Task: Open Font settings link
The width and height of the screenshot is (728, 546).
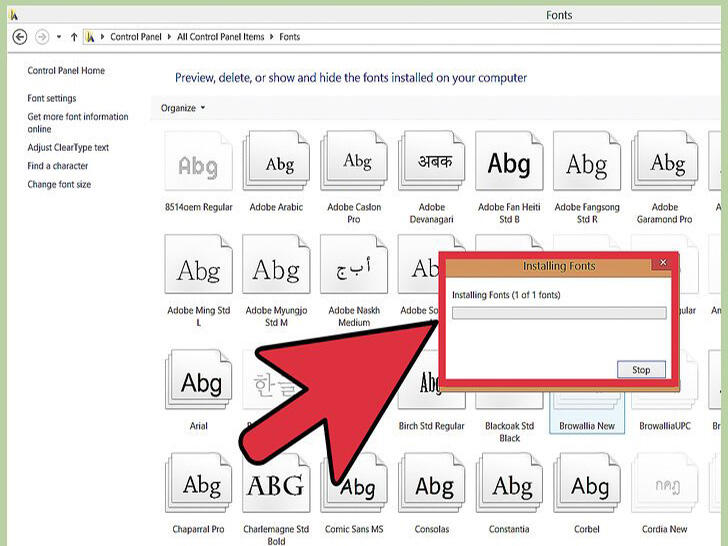Action: pos(52,98)
